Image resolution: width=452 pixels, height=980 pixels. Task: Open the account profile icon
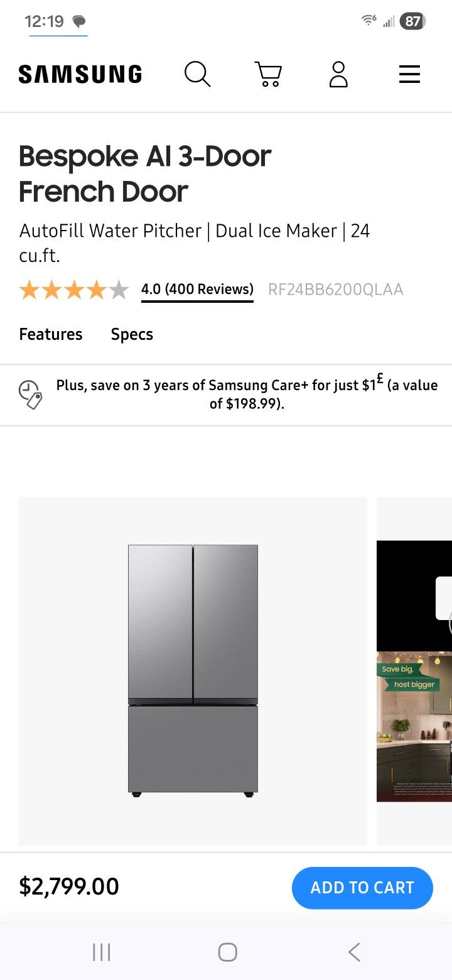(338, 73)
